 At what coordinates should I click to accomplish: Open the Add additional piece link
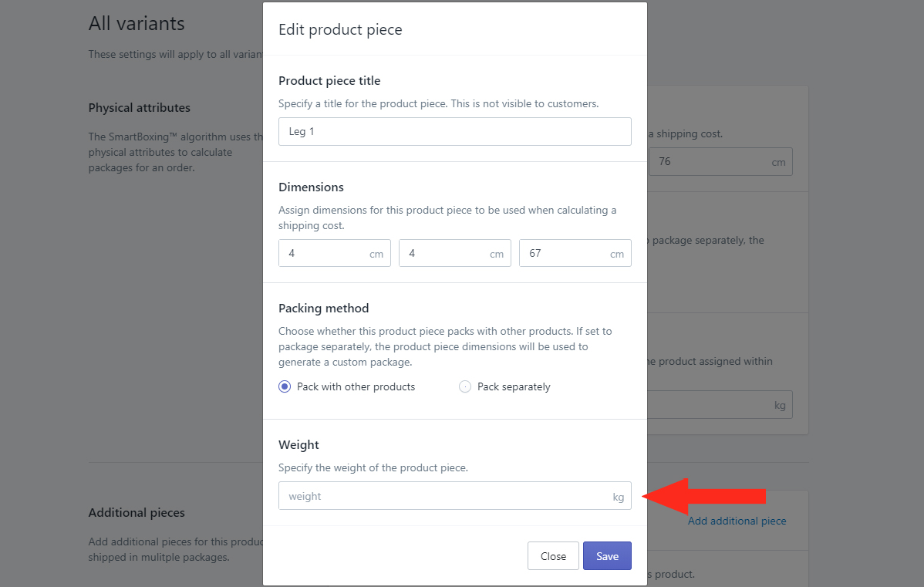[737, 521]
